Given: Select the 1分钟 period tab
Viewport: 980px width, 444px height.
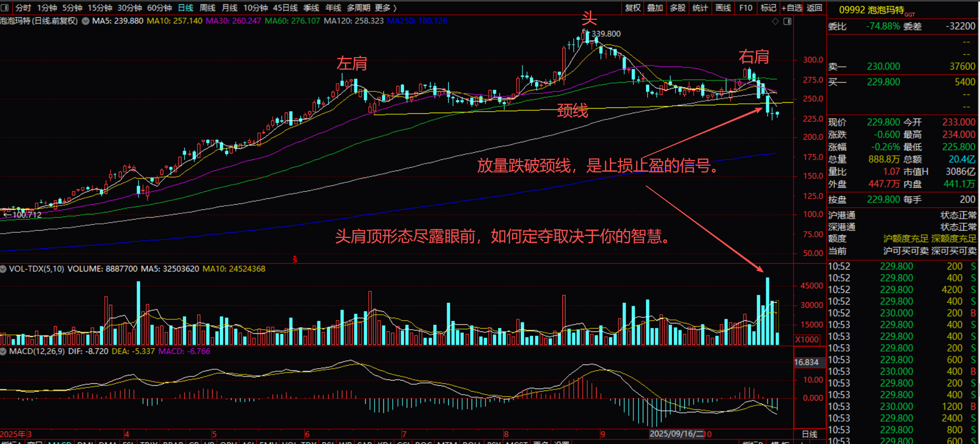Looking at the screenshot, I should (47, 8).
